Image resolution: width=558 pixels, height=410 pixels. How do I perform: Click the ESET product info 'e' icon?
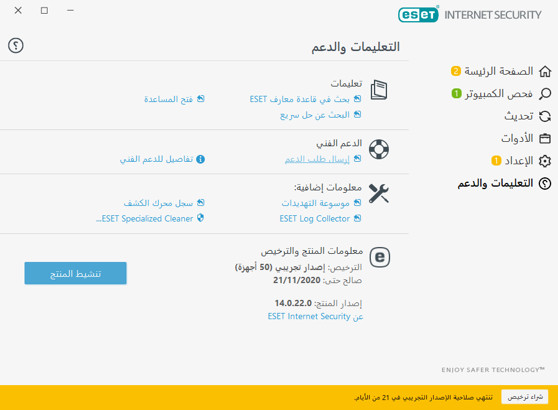pos(380,257)
